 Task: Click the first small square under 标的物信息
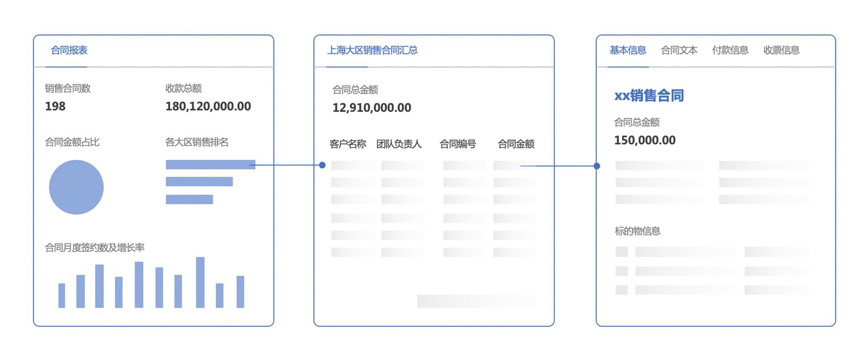click(x=621, y=252)
